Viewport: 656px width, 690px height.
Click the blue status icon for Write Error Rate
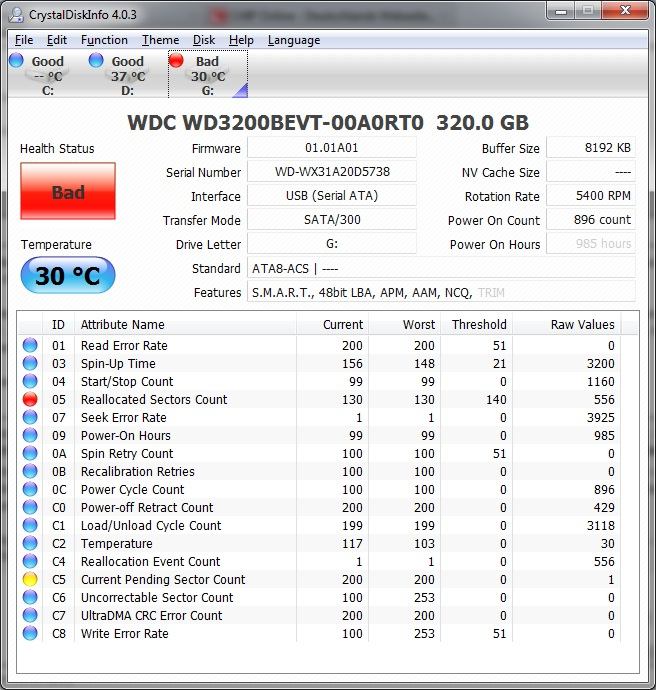pos(30,633)
